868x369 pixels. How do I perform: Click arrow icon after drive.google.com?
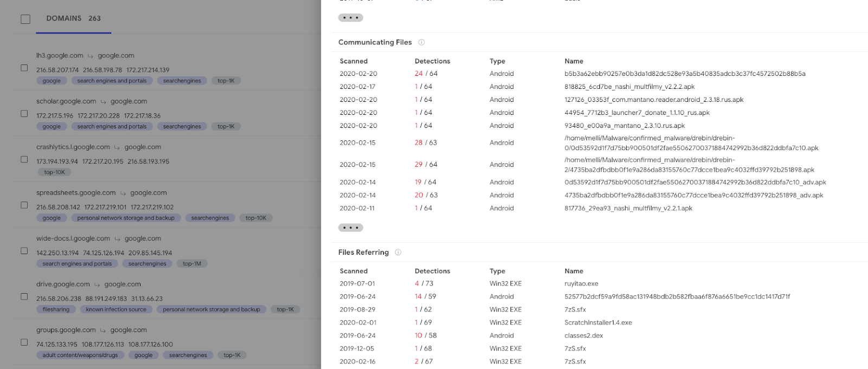coord(97,284)
